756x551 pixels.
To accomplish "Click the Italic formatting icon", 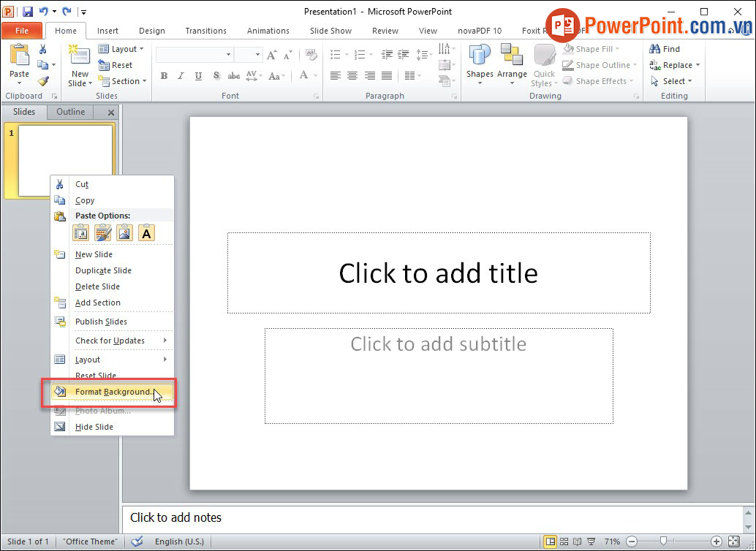I will [x=181, y=76].
